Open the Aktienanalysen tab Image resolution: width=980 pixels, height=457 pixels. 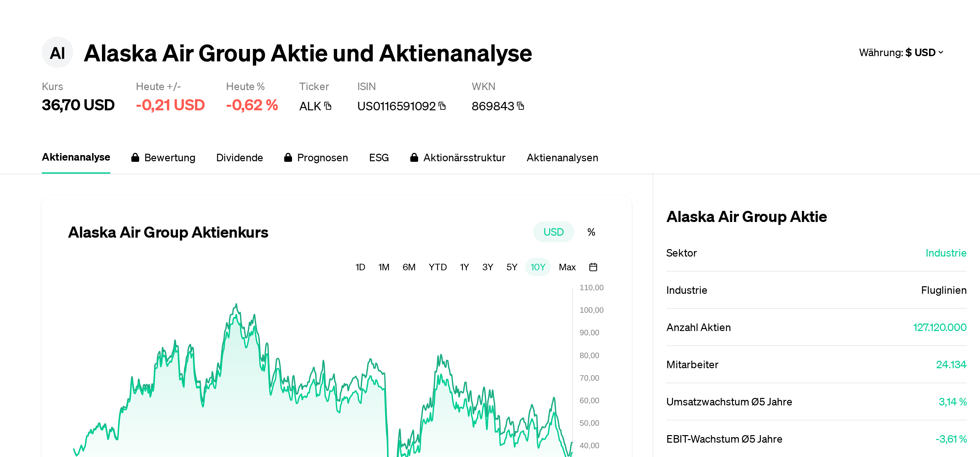tap(562, 158)
